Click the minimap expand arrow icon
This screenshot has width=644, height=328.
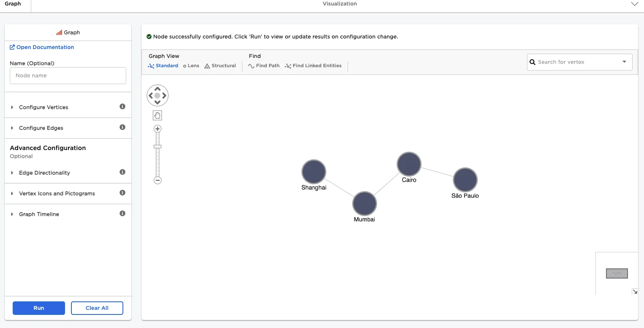pyautogui.click(x=634, y=291)
